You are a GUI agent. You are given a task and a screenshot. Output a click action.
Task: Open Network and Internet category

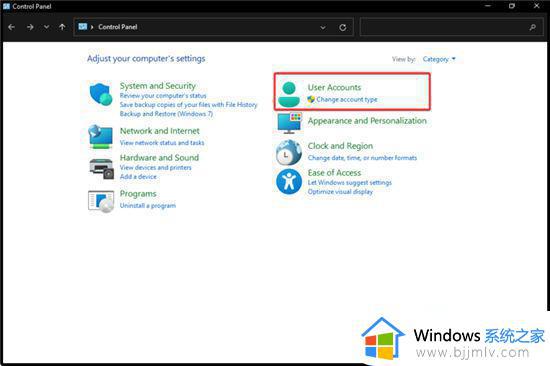(160, 131)
